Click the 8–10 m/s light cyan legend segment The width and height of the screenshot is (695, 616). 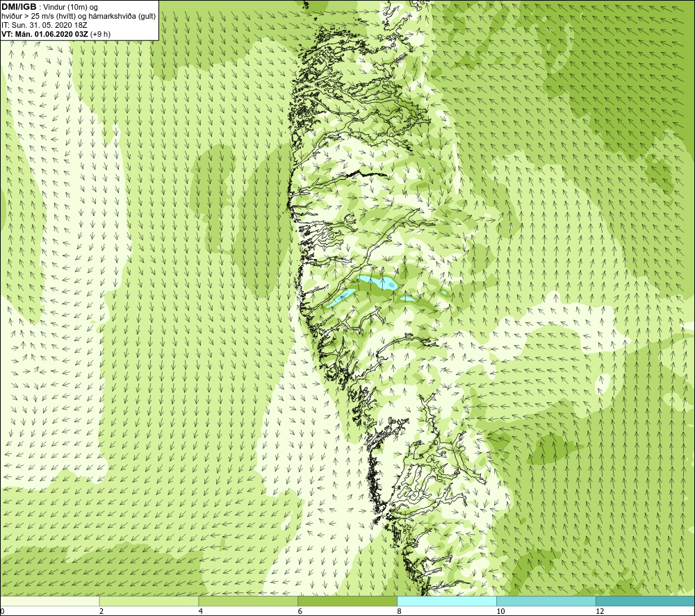tap(447, 601)
